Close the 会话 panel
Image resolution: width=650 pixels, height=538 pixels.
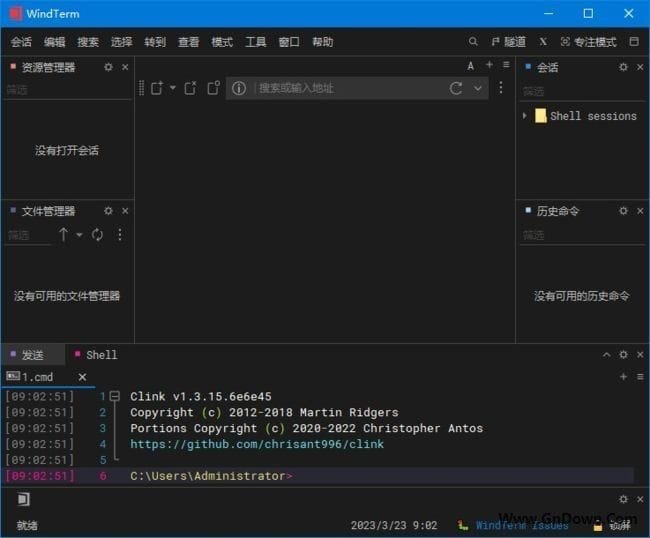point(640,67)
